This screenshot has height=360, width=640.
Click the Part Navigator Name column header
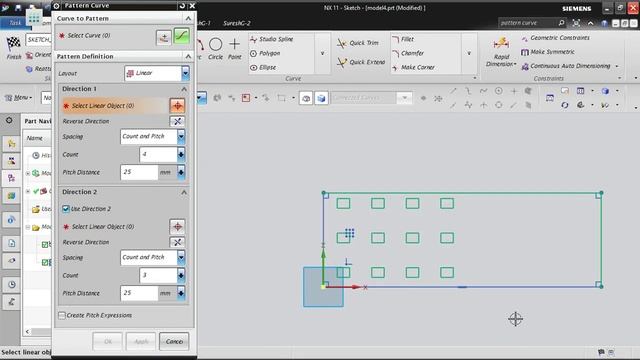point(37,138)
